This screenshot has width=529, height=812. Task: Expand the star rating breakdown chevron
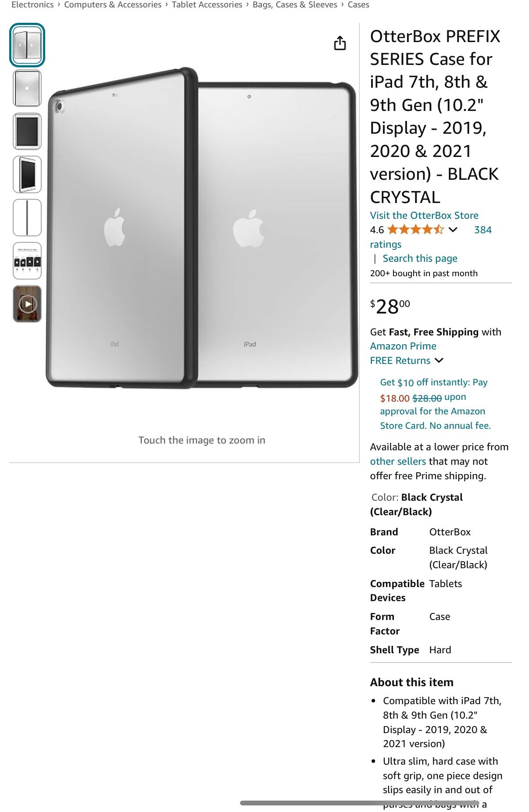[453, 230]
